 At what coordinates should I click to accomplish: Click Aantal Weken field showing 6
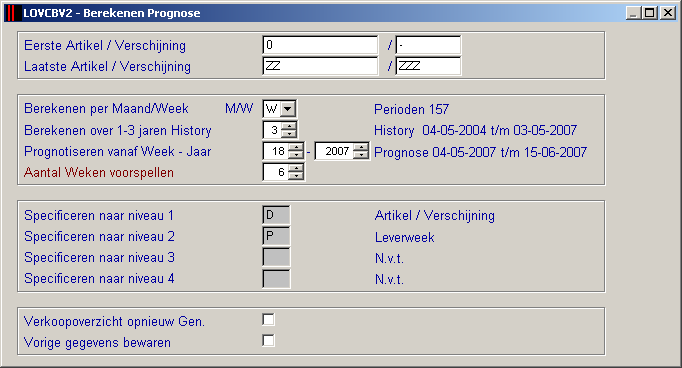pos(277,172)
